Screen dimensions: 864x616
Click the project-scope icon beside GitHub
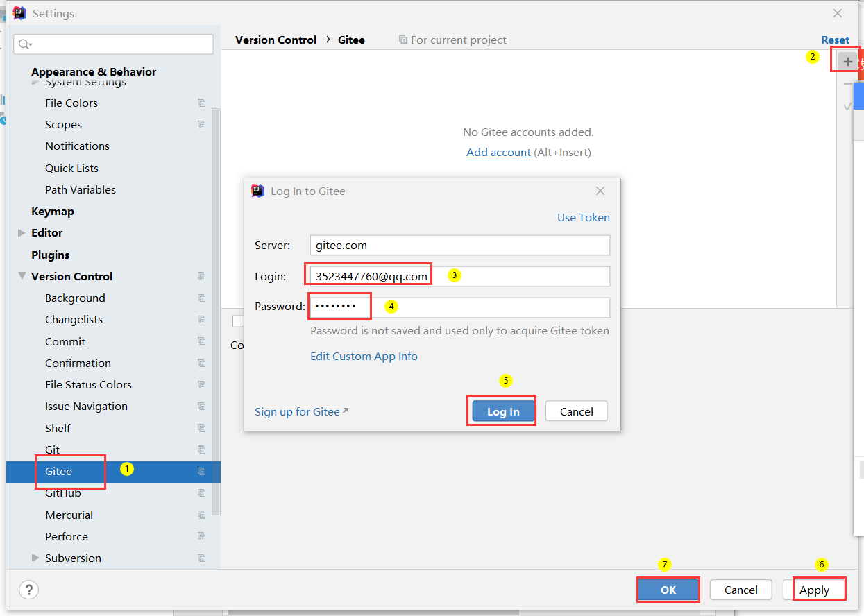click(201, 493)
